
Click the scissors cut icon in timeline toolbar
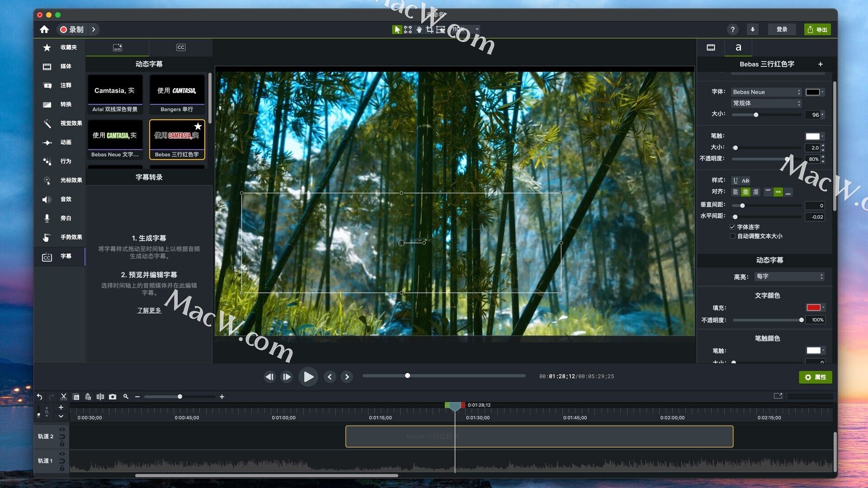(64, 397)
